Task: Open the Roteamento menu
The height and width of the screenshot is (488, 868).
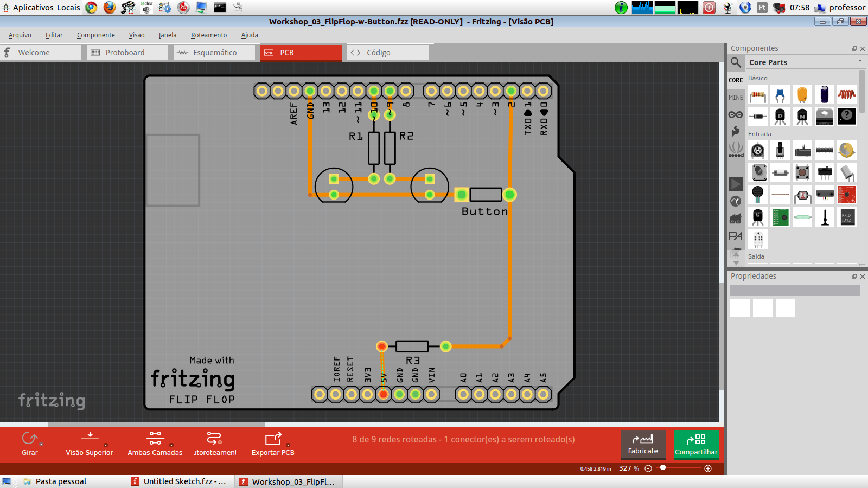Action: pyautogui.click(x=209, y=35)
